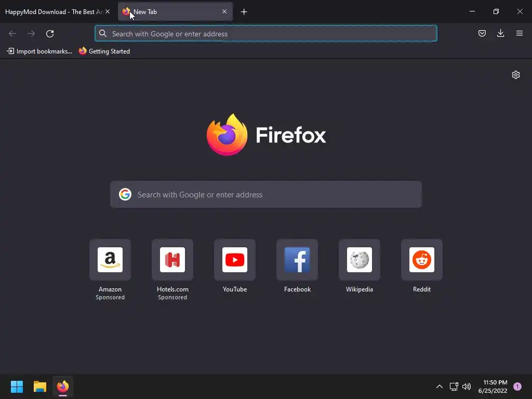The width and height of the screenshot is (532, 399).
Task: Focus the address bar search field
Action: (x=266, y=34)
